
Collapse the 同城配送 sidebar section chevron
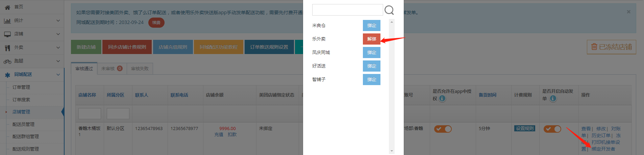click(58, 75)
